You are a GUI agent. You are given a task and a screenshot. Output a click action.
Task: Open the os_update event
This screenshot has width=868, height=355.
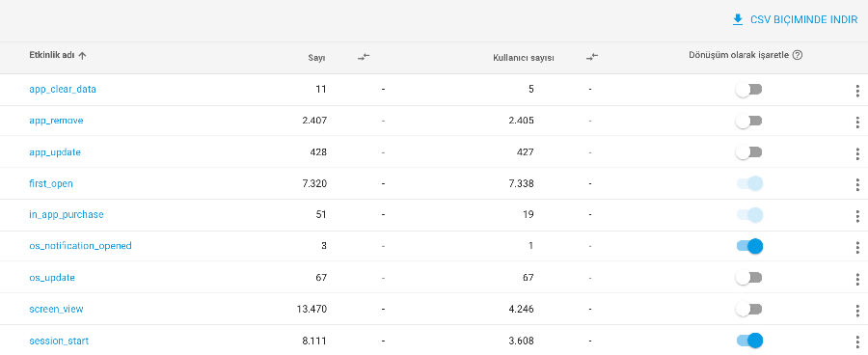[x=52, y=278]
